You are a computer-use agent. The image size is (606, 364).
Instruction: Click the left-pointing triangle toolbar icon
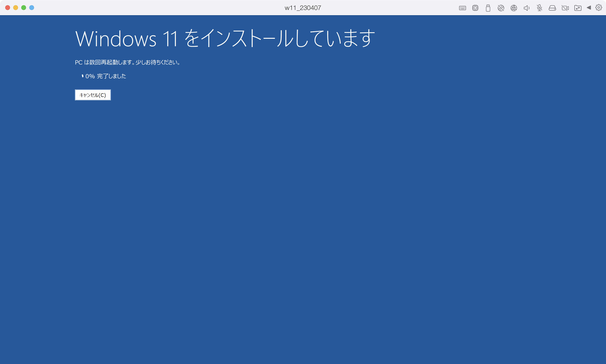point(589,8)
